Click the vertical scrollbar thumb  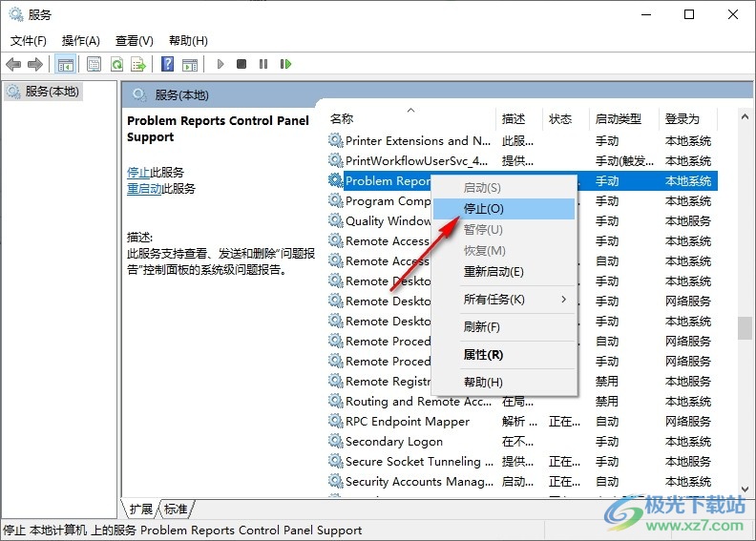(x=745, y=328)
